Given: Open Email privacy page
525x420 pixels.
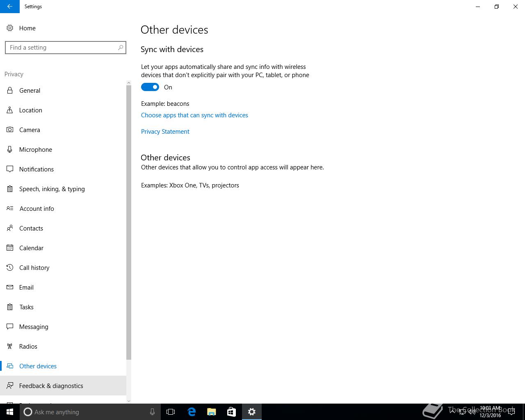Looking at the screenshot, I should click(x=63, y=287).
